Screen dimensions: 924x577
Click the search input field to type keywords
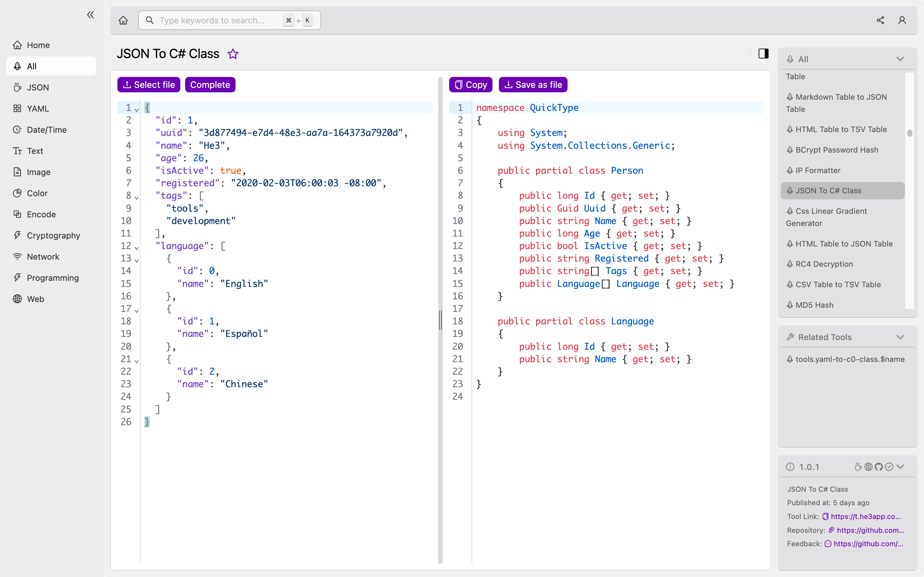coord(228,20)
